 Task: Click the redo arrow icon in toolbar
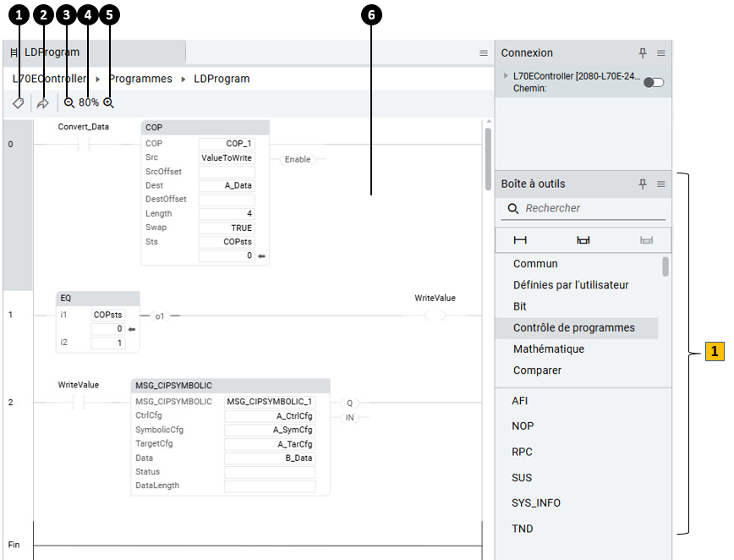click(42, 102)
